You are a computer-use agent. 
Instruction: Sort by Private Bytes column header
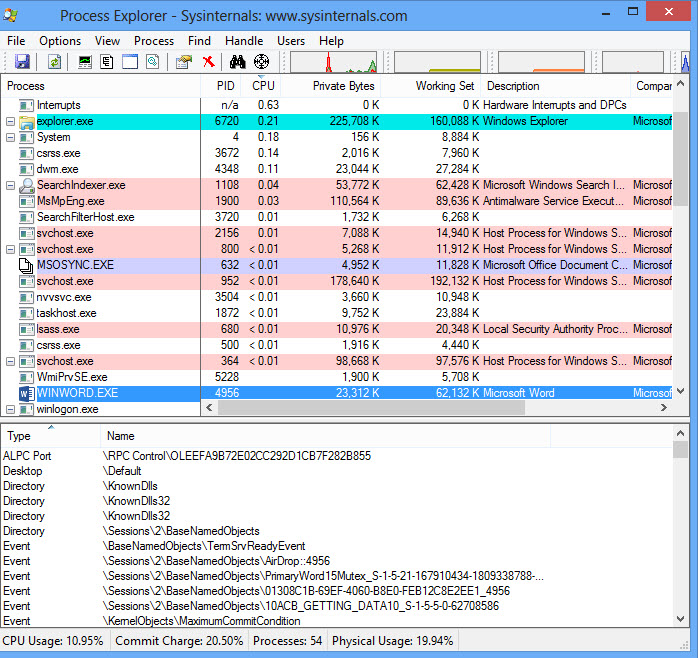331,86
